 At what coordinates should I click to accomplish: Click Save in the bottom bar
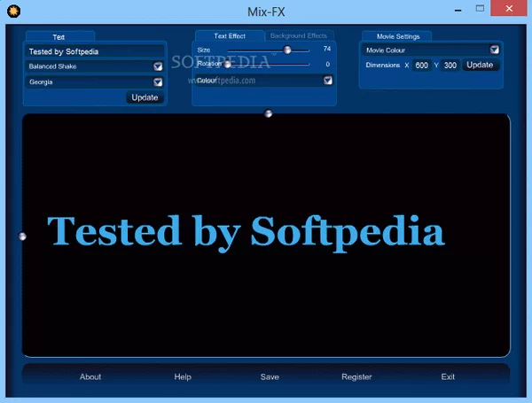tap(270, 376)
